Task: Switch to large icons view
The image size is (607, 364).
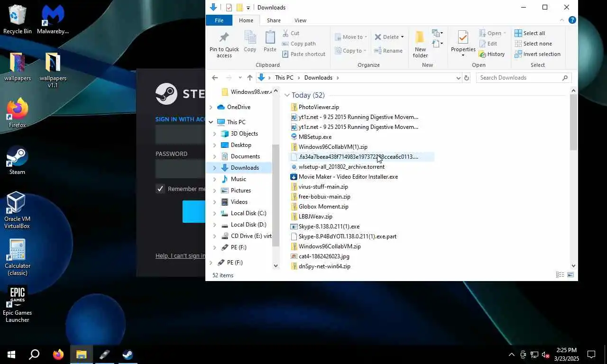Action: (x=570, y=275)
